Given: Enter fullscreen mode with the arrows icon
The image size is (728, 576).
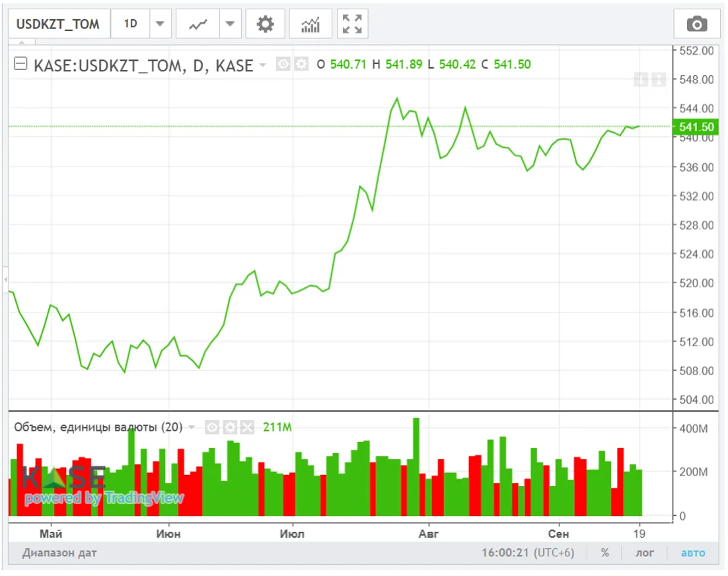Looking at the screenshot, I should pyautogui.click(x=352, y=24).
